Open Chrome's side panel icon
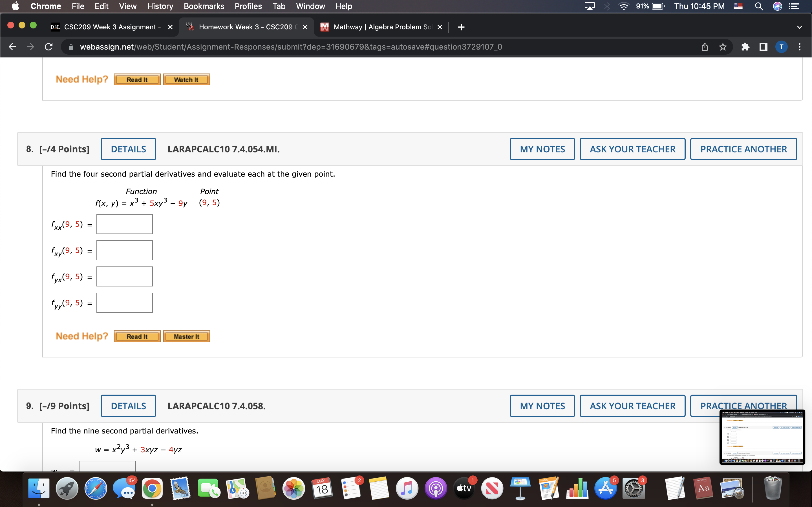 pyautogui.click(x=763, y=46)
